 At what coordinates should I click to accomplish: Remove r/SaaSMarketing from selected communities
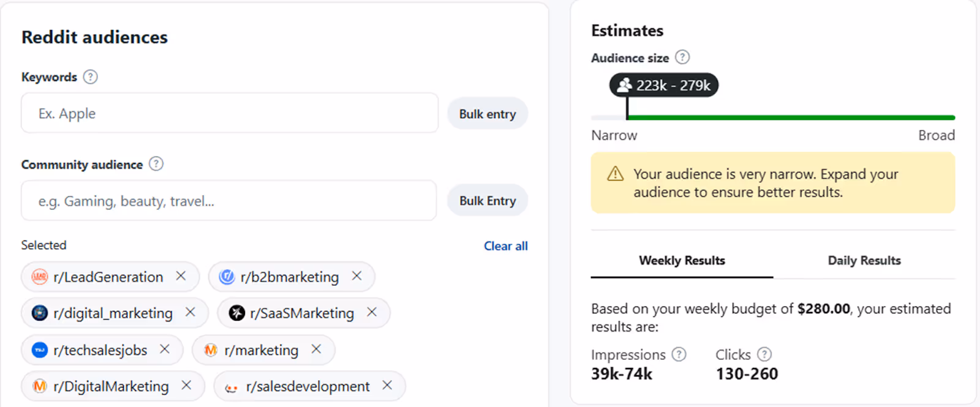372,312
